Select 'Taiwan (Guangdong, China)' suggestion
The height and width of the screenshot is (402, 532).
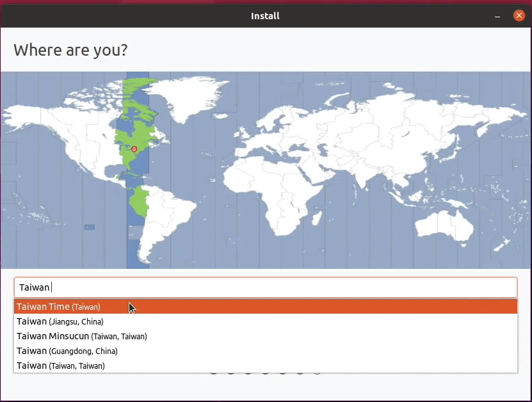266,351
